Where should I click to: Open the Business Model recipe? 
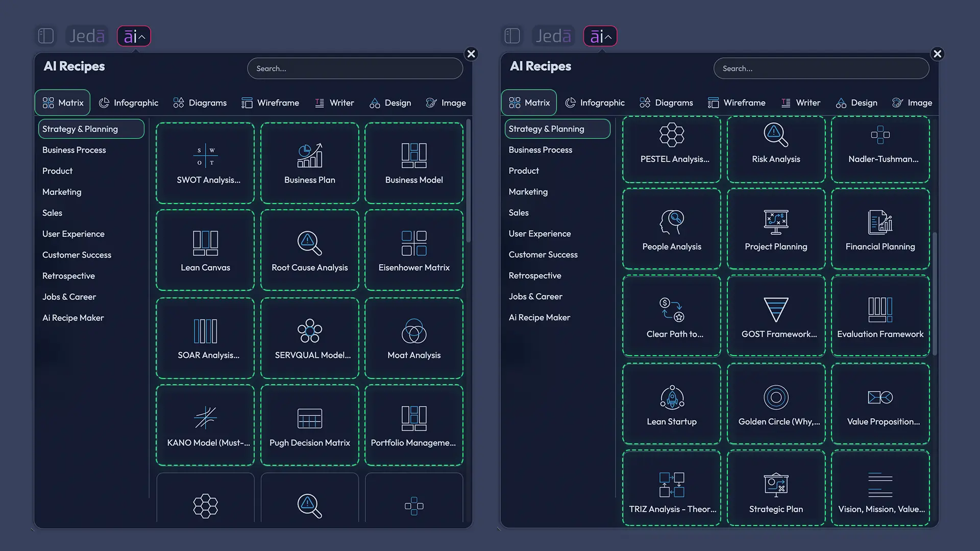414,163
